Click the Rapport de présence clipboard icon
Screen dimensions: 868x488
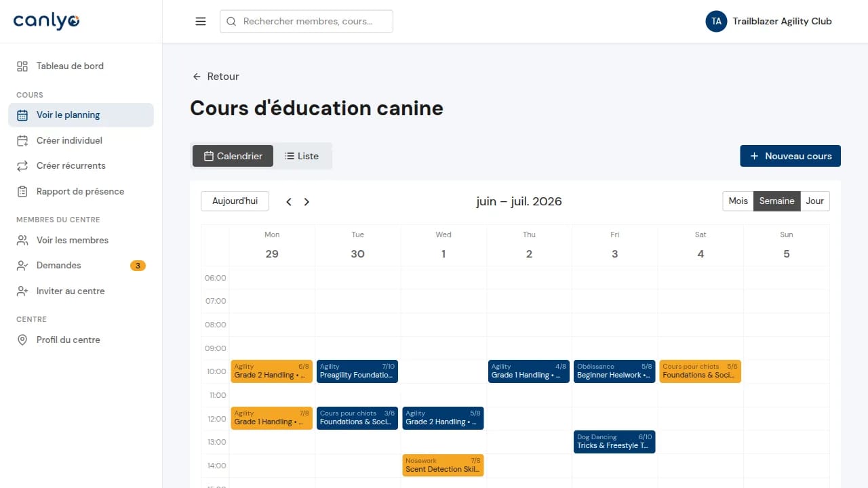pyautogui.click(x=22, y=191)
